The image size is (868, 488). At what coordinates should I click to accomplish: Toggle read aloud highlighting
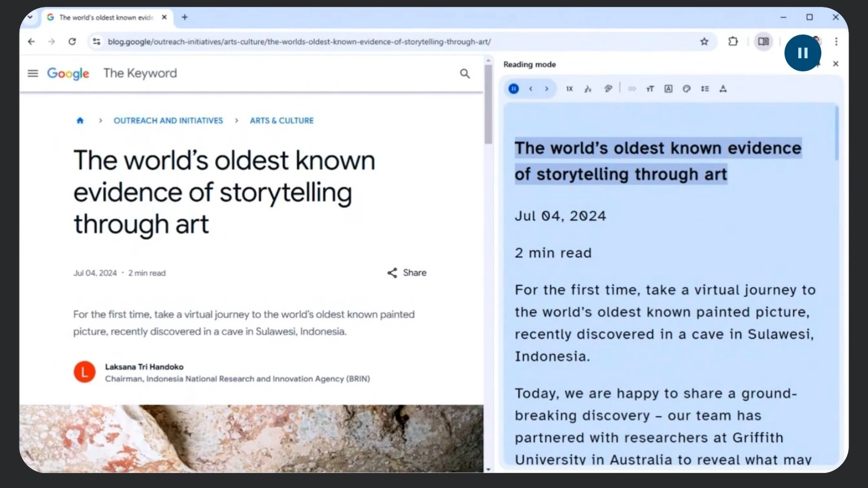[x=608, y=89]
